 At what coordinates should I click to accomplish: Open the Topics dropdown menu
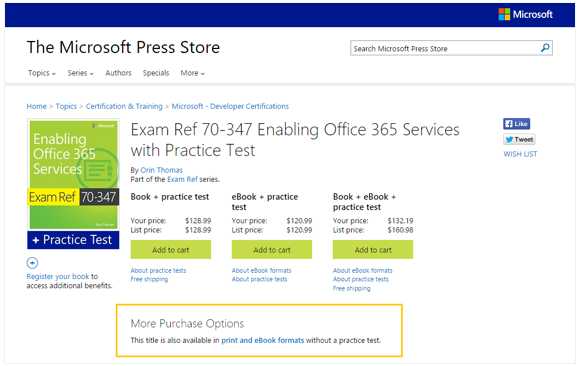42,73
